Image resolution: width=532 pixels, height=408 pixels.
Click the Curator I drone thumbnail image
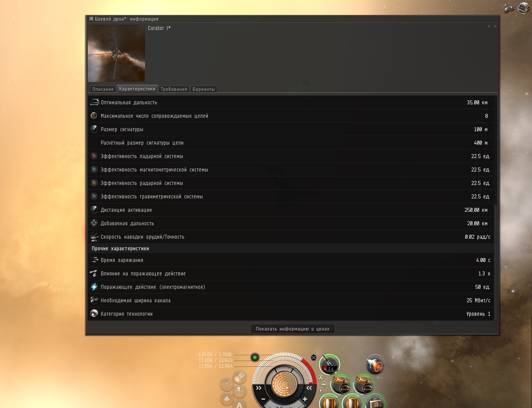(x=116, y=53)
